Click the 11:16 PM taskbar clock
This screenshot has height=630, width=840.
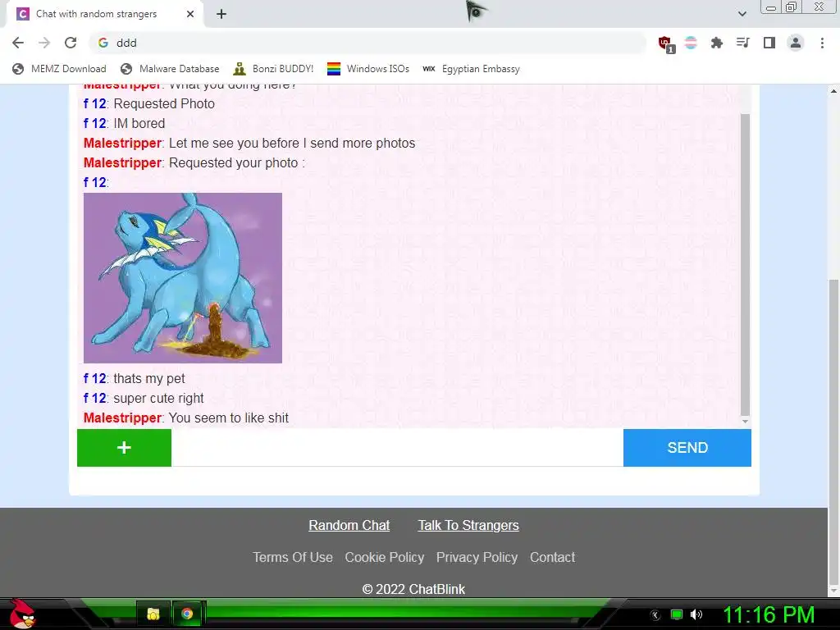click(x=769, y=614)
